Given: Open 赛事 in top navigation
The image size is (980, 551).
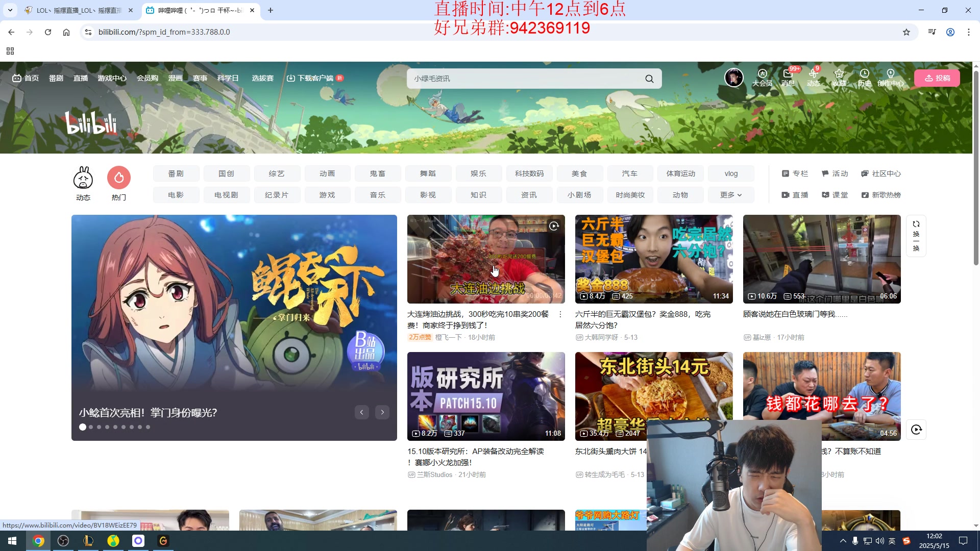Looking at the screenshot, I should [x=200, y=78].
